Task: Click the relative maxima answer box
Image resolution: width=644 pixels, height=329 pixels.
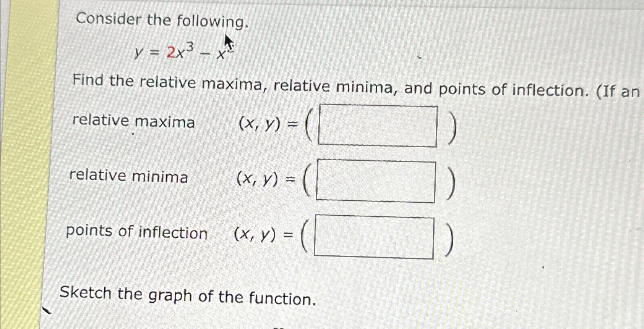Action: (x=378, y=124)
